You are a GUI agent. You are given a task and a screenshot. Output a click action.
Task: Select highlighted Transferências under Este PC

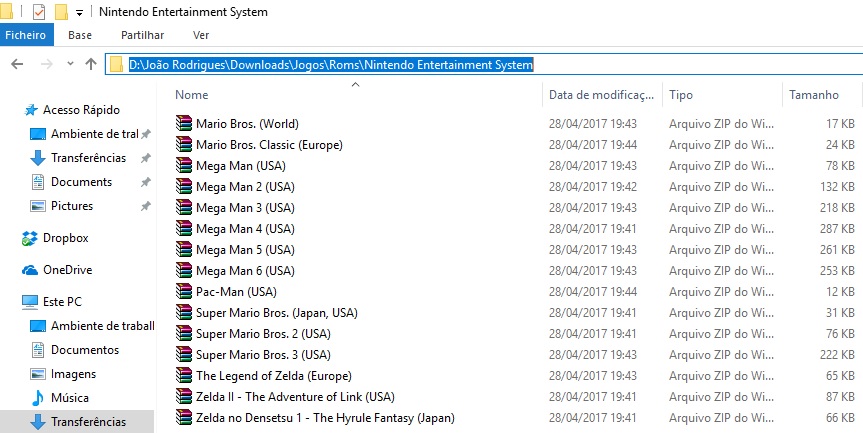coord(77,421)
